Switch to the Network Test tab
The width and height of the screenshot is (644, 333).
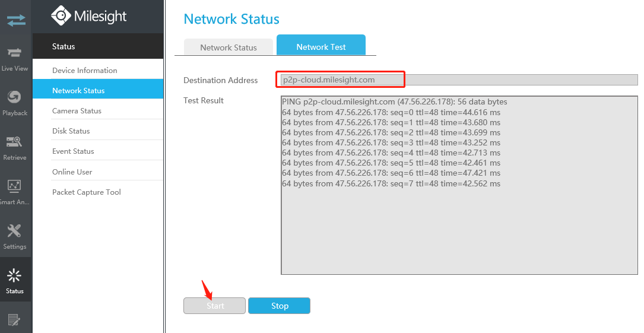coord(321,45)
